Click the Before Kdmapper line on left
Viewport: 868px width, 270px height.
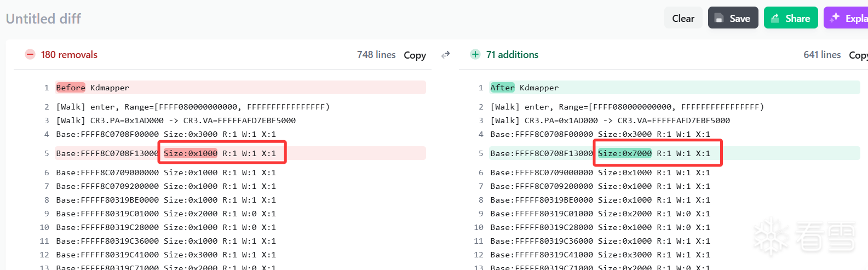(93, 88)
